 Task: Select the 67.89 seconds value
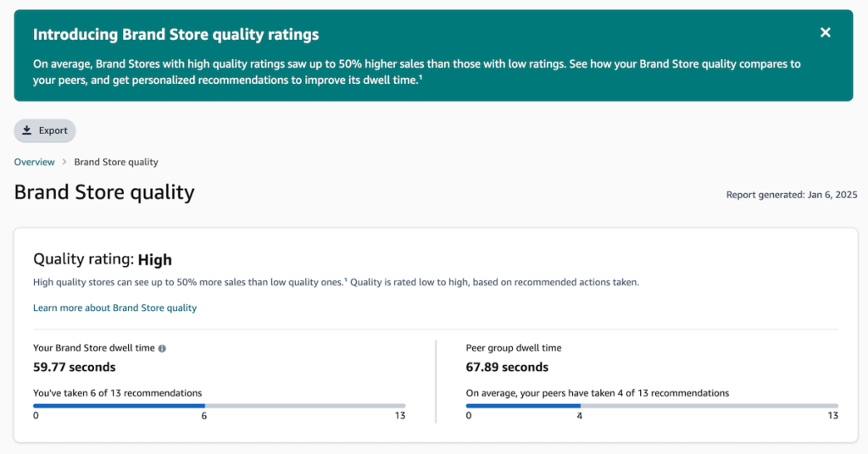[x=507, y=368]
